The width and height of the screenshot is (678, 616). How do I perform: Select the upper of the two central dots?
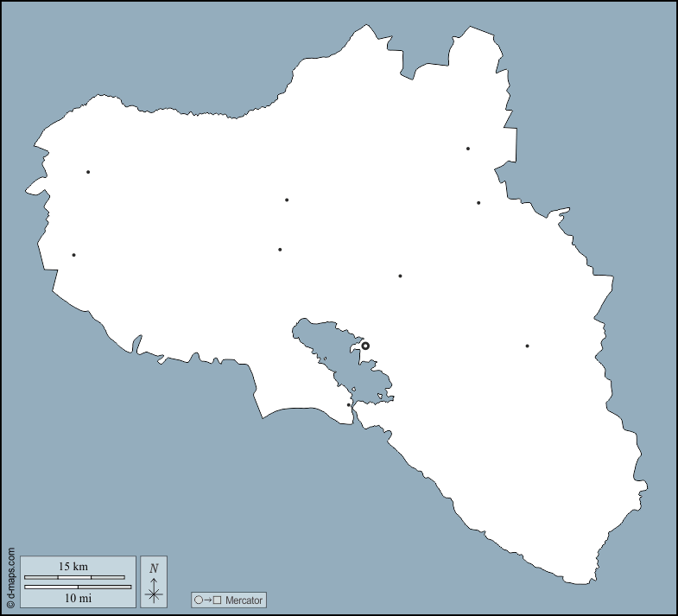click(287, 200)
